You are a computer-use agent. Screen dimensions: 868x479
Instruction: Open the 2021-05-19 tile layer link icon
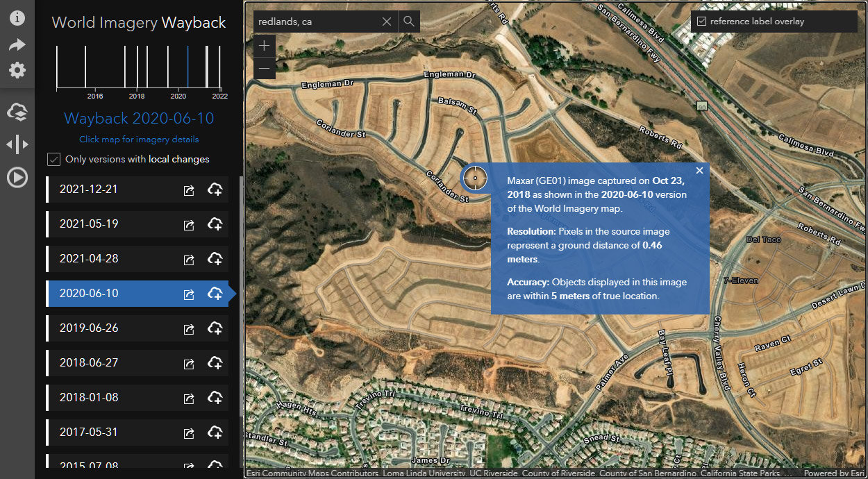point(189,225)
